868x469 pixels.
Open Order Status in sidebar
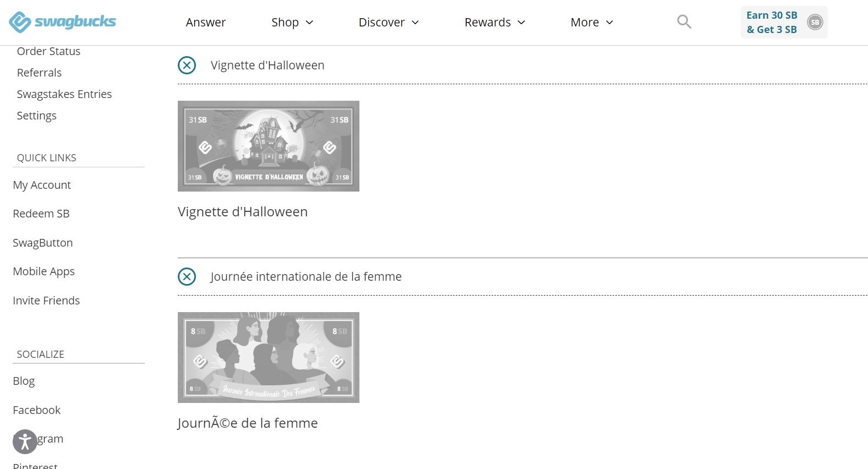tap(48, 51)
